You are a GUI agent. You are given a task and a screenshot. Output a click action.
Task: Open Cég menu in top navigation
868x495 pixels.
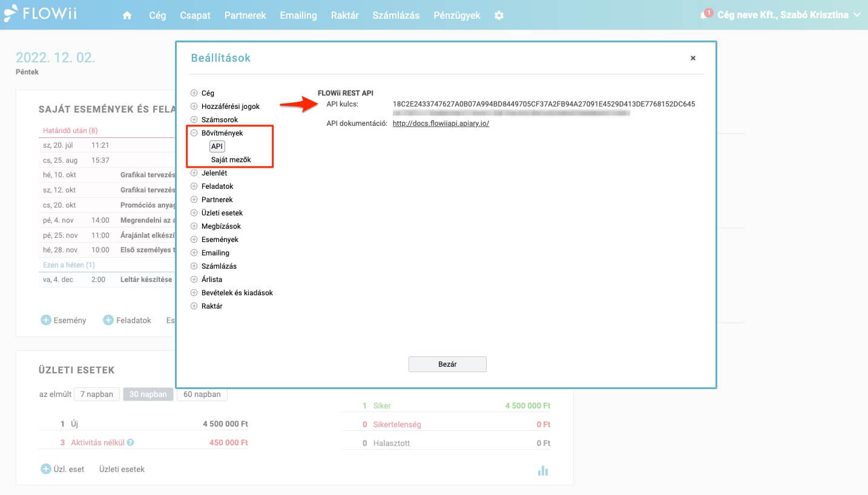(157, 16)
